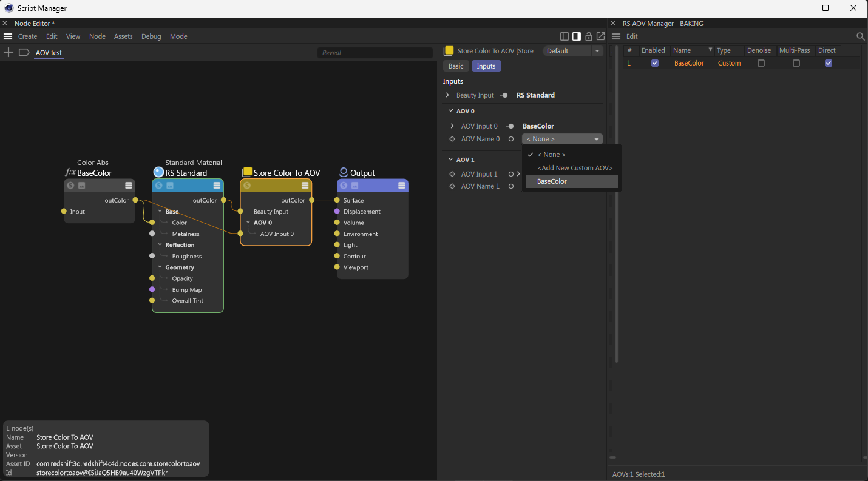
Task: Click the yellow node icon in attribute header
Action: [x=449, y=51]
